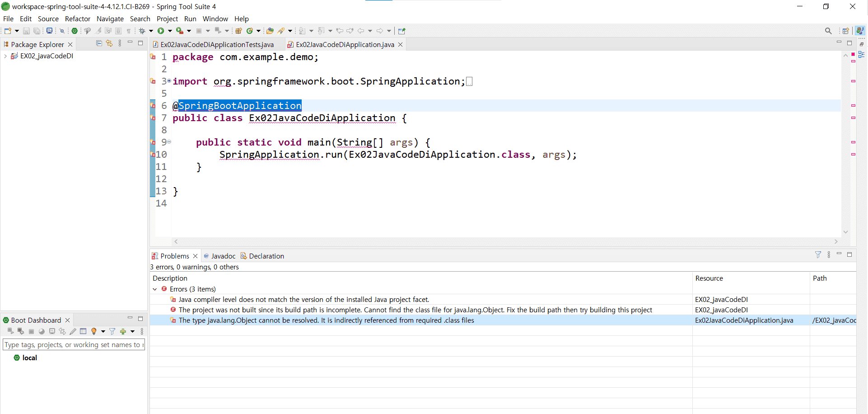This screenshot has width=868, height=414.
Task: Click Boot Dashboard open console icon
Action: (x=52, y=331)
